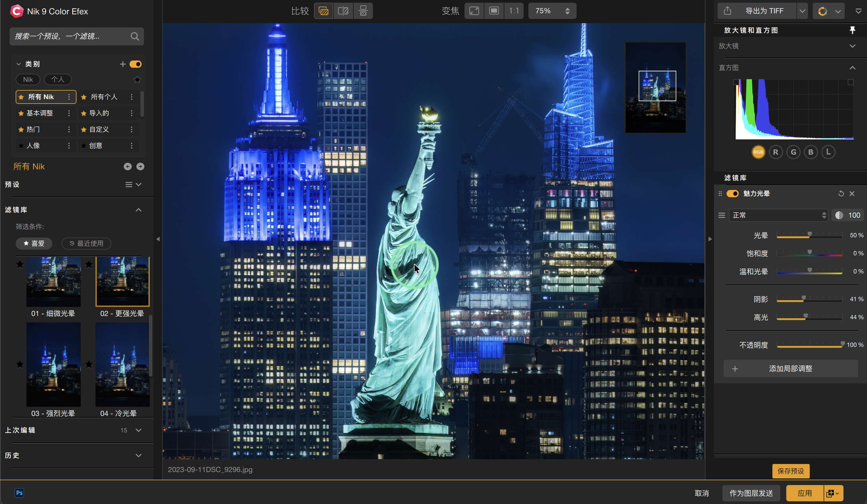
Task: Open the zoom percentage dropdown
Action: 552,11
